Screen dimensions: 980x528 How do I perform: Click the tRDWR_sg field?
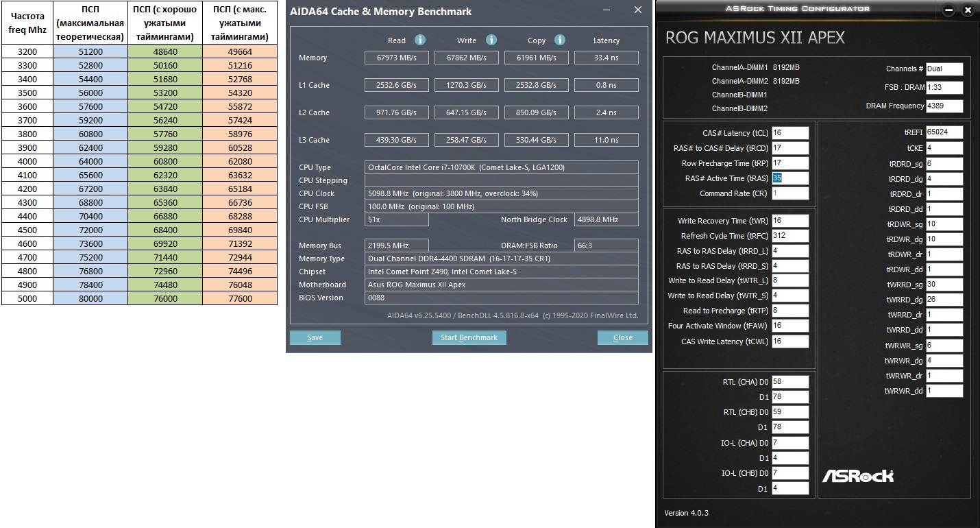pos(944,224)
